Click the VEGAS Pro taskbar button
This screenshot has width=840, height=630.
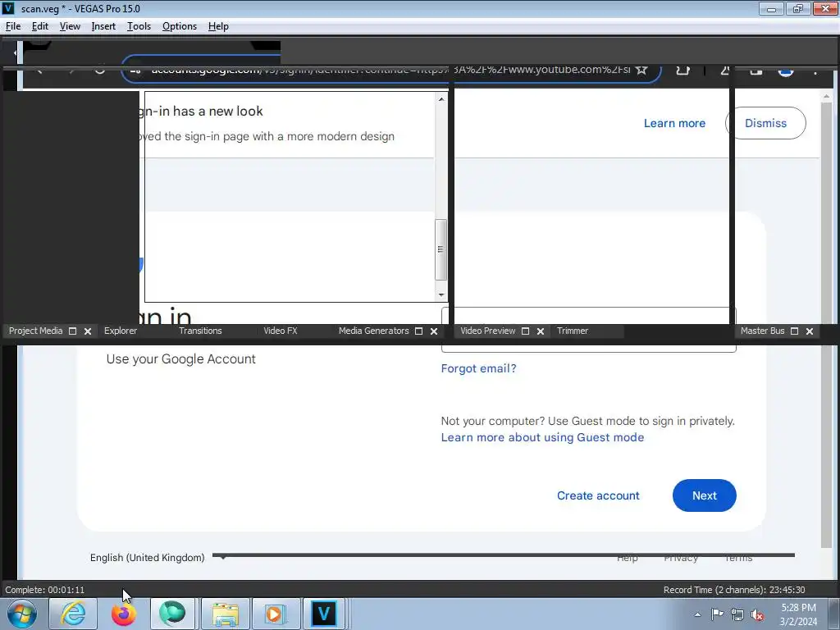[325, 614]
